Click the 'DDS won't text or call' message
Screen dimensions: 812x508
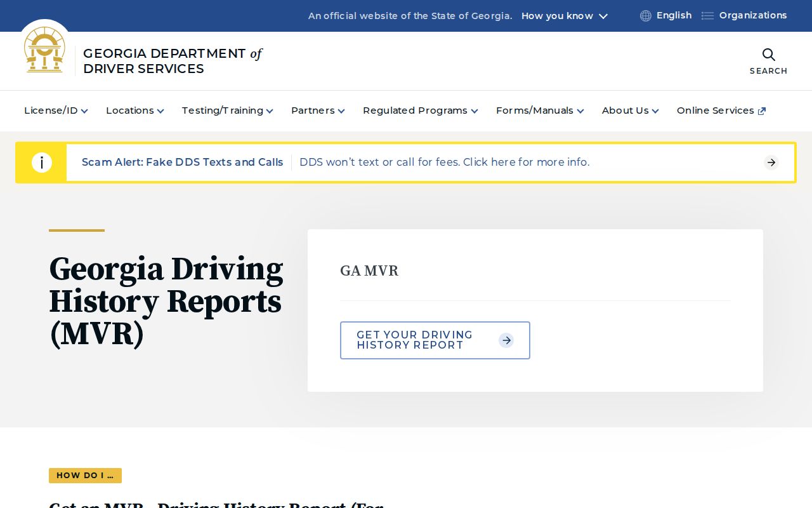pos(444,163)
